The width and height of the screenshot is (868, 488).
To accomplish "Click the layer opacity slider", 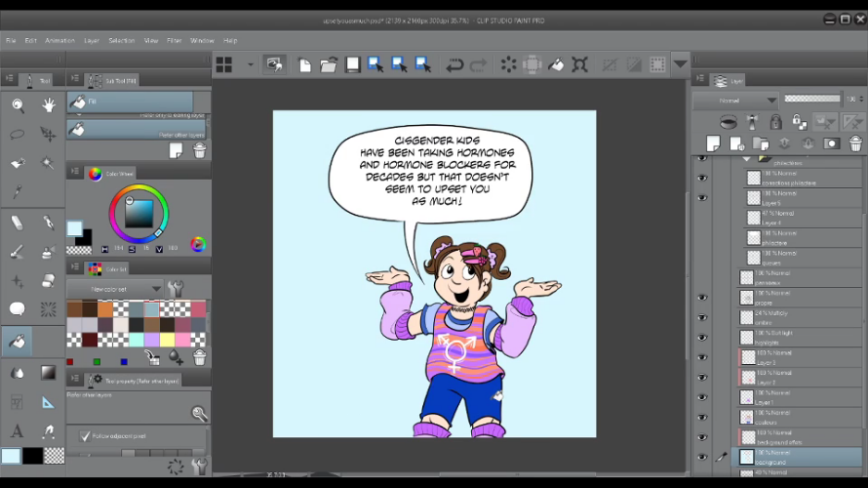I will pos(812,99).
